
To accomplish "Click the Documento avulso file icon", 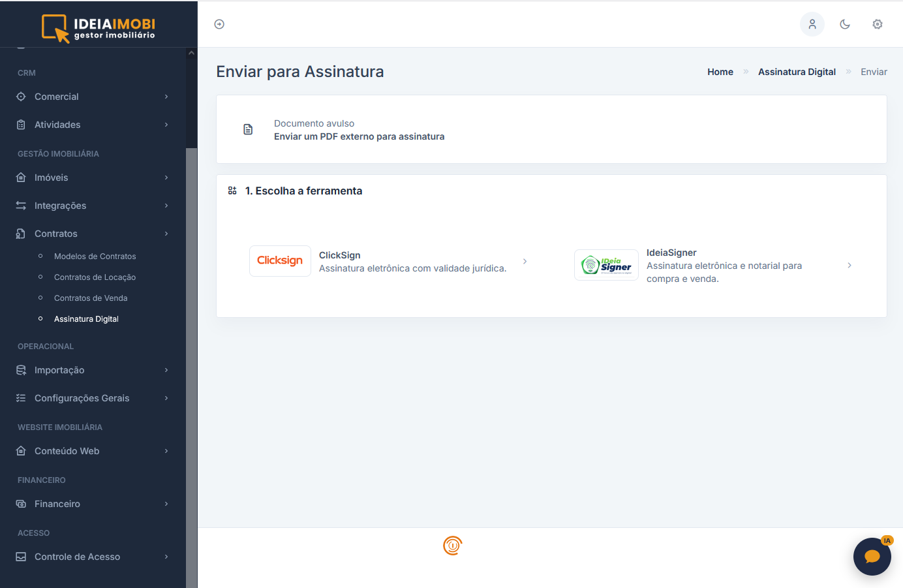I will (x=248, y=129).
